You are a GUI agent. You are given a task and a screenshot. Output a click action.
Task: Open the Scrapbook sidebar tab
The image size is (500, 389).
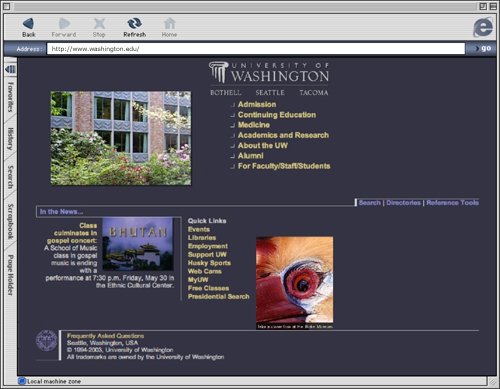[11, 221]
